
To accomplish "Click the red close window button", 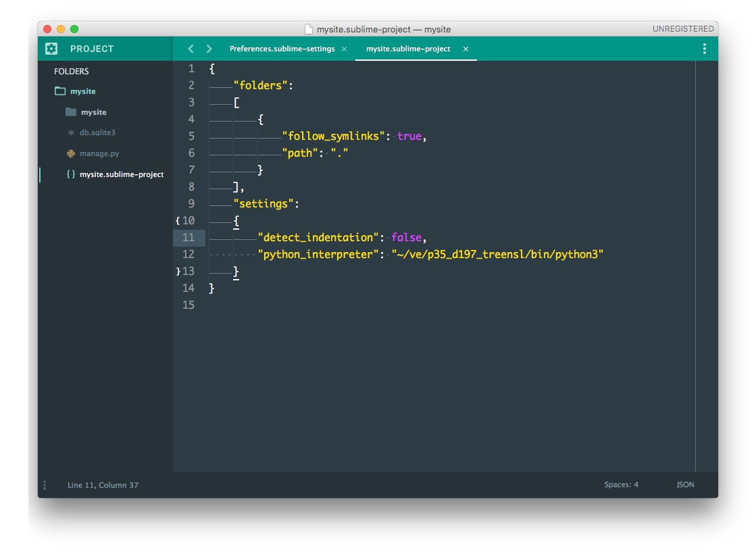I will pos(47,29).
